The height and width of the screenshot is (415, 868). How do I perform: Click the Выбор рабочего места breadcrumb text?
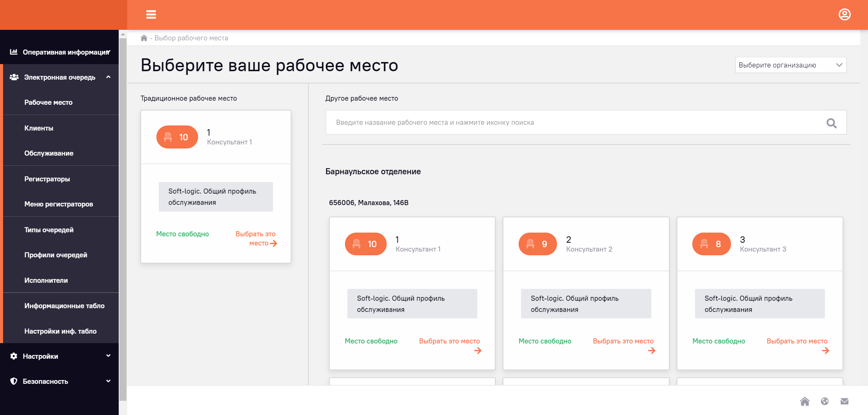click(191, 38)
